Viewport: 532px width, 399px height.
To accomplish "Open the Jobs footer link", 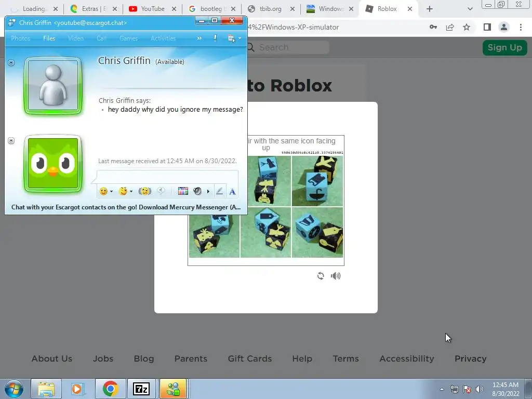I will point(103,358).
